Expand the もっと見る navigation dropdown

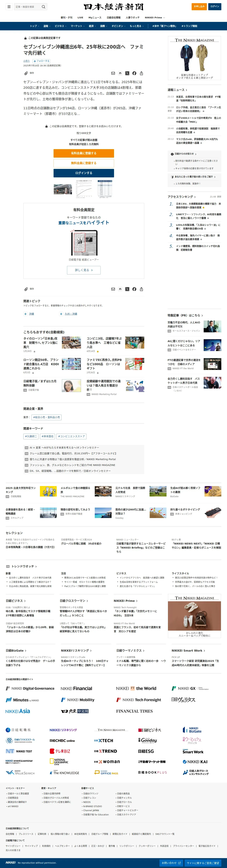click(137, 26)
